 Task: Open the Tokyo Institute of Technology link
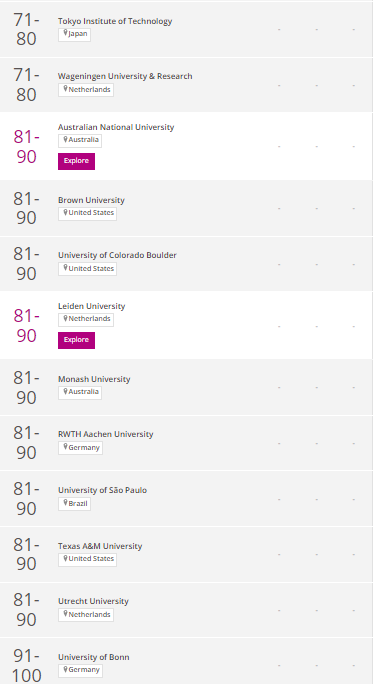tap(115, 21)
